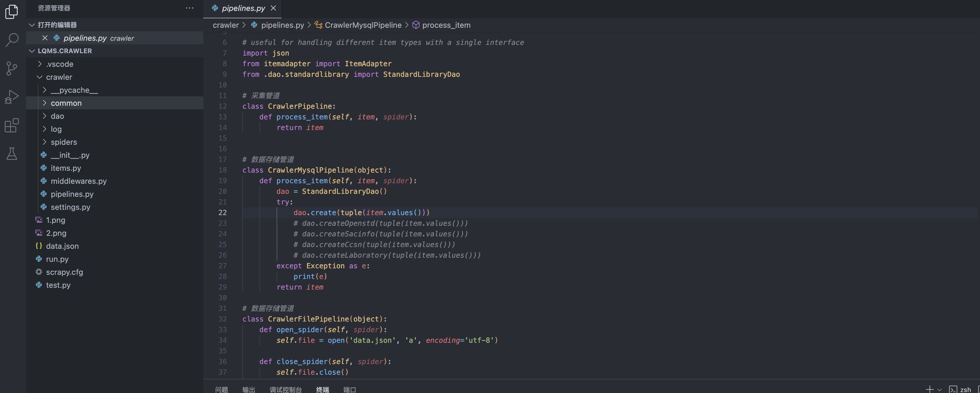Click the CrawlerMysqlPipeline breadcrumb segment
This screenshot has height=393, width=980.
pos(363,25)
